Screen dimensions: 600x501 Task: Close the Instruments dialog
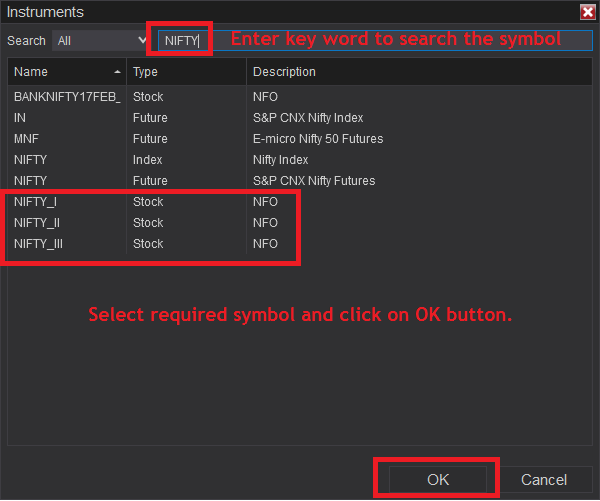[587, 12]
